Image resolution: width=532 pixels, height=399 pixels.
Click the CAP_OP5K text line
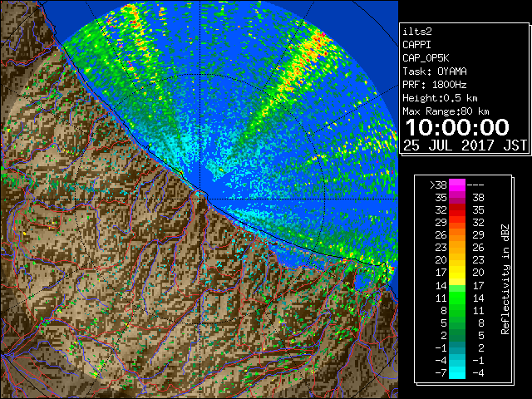coord(426,58)
